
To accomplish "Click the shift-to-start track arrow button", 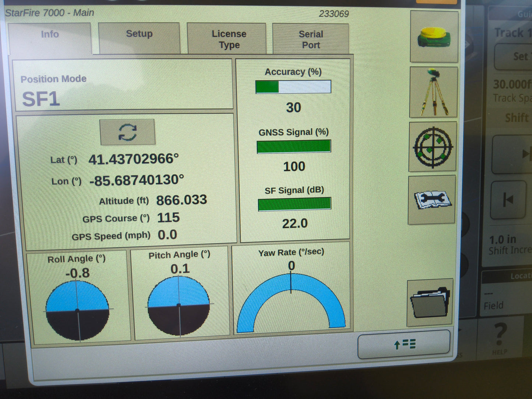I will click(x=509, y=200).
